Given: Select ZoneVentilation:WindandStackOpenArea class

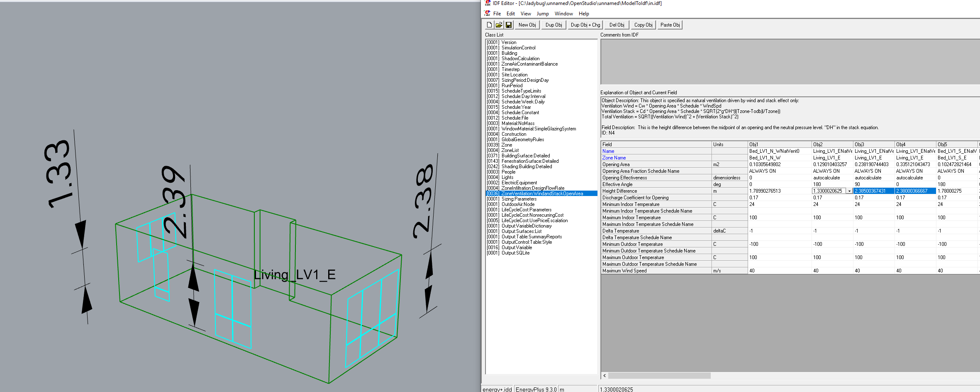Looking at the screenshot, I should pos(542,194).
